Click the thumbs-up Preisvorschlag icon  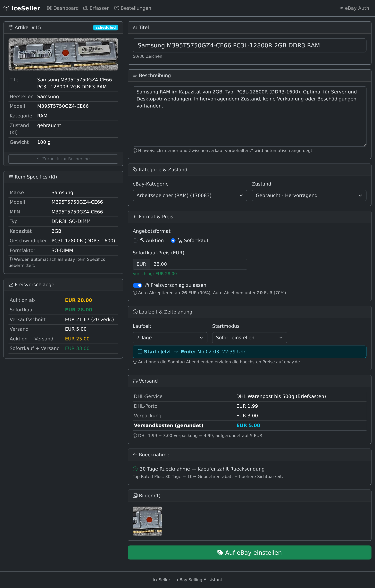(x=147, y=285)
